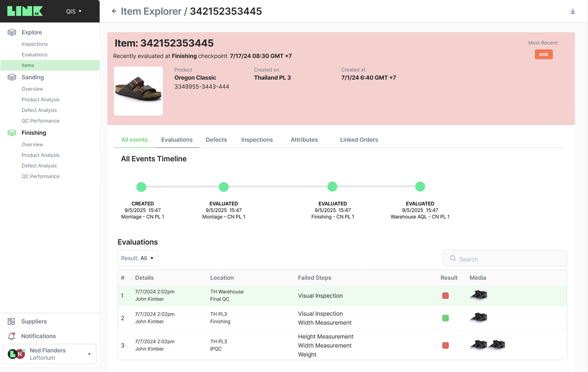588x372 pixels.
Task: Click the Height Measurement failed step
Action: pyautogui.click(x=325, y=336)
